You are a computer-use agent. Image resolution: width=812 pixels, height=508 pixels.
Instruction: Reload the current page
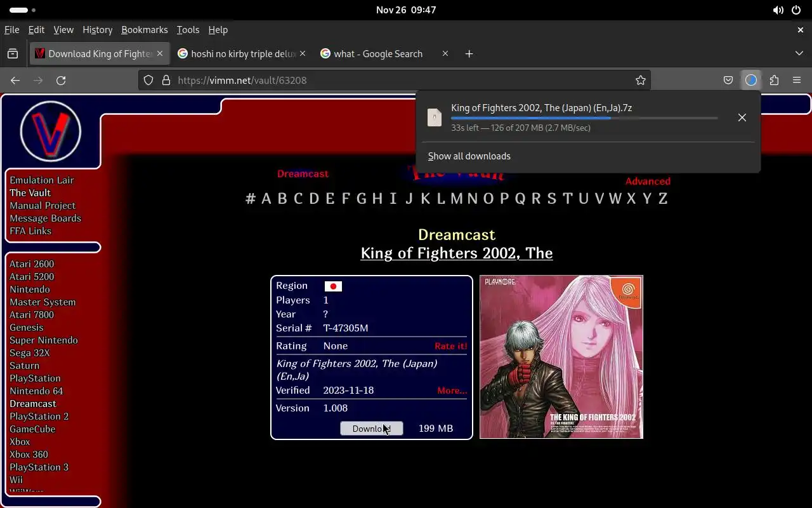tap(61, 80)
